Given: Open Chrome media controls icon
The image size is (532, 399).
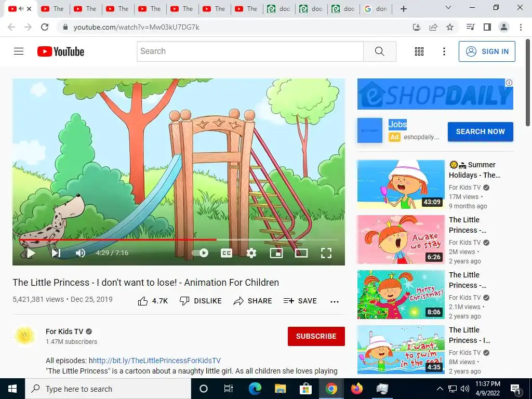Looking at the screenshot, I should [470, 27].
